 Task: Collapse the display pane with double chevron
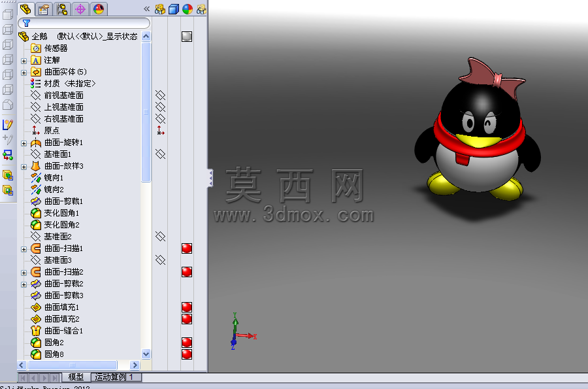coord(146,9)
